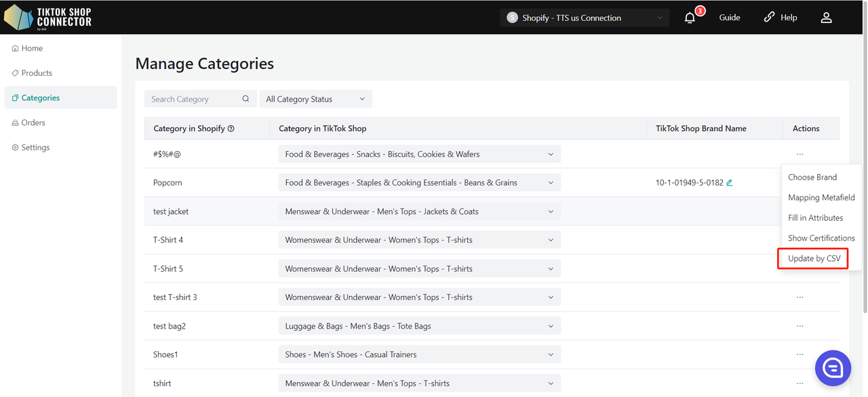868x397 pixels.
Task: Open the Guide link in header
Action: [730, 18]
